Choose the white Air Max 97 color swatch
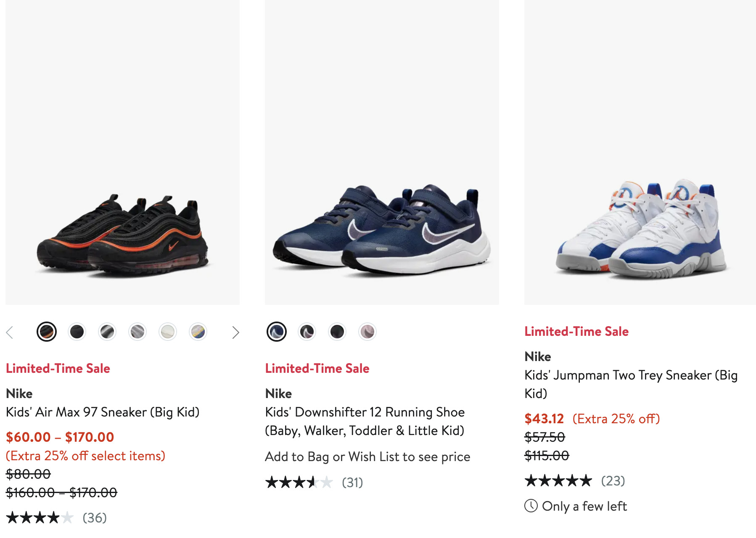Viewport: 756px width, 538px height. [x=168, y=332]
